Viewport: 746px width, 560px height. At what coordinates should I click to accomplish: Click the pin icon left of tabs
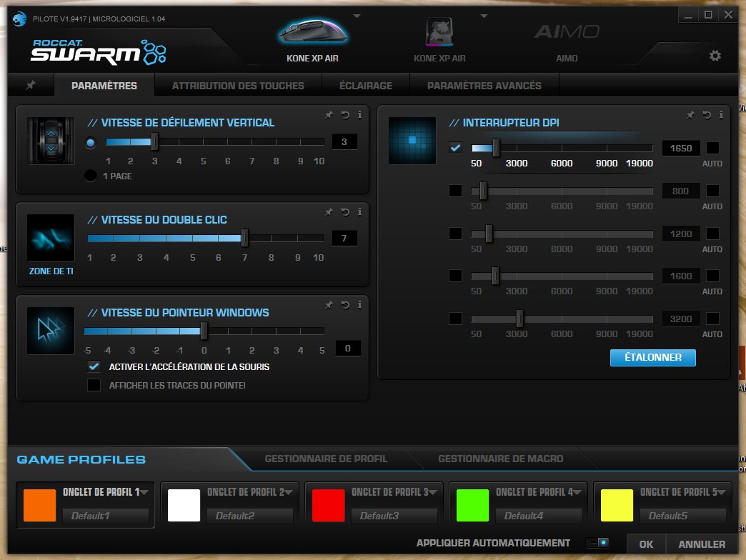click(x=31, y=84)
